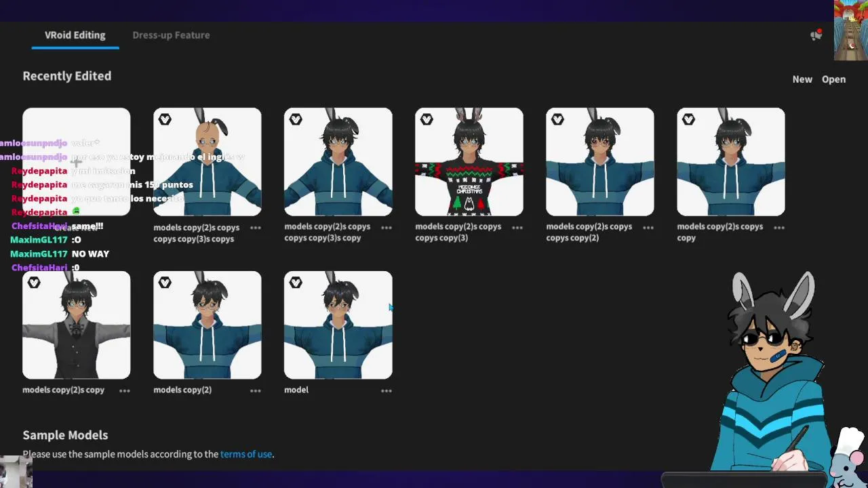Click the 'model' name label
Image resolution: width=868 pixels, height=488 pixels.
[296, 390]
